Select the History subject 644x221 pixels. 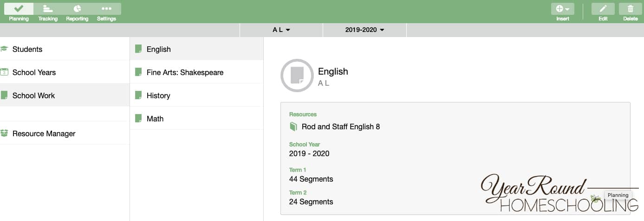point(196,95)
